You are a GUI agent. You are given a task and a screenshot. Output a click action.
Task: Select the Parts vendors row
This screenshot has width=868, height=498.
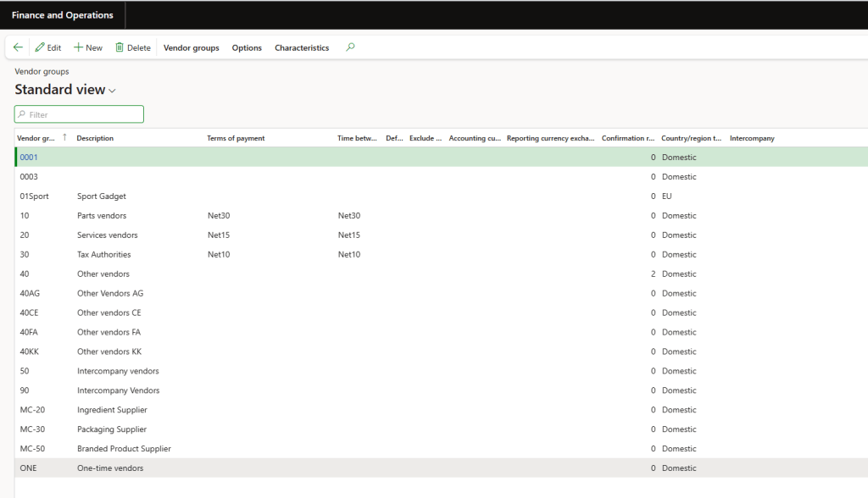(x=102, y=216)
